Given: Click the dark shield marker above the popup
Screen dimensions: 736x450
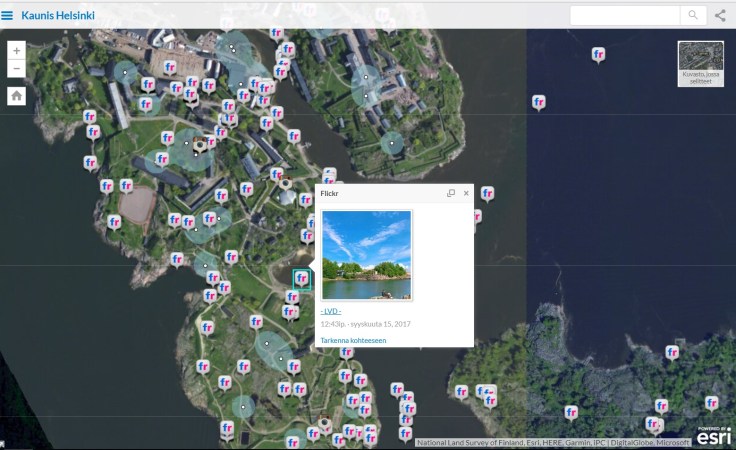Looking at the screenshot, I should click(285, 184).
